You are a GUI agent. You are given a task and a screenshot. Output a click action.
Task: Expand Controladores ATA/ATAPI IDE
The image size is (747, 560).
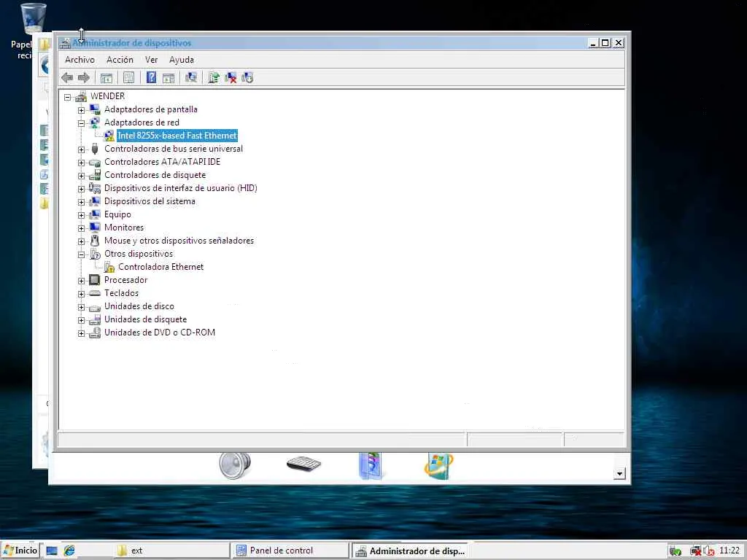coord(82,163)
